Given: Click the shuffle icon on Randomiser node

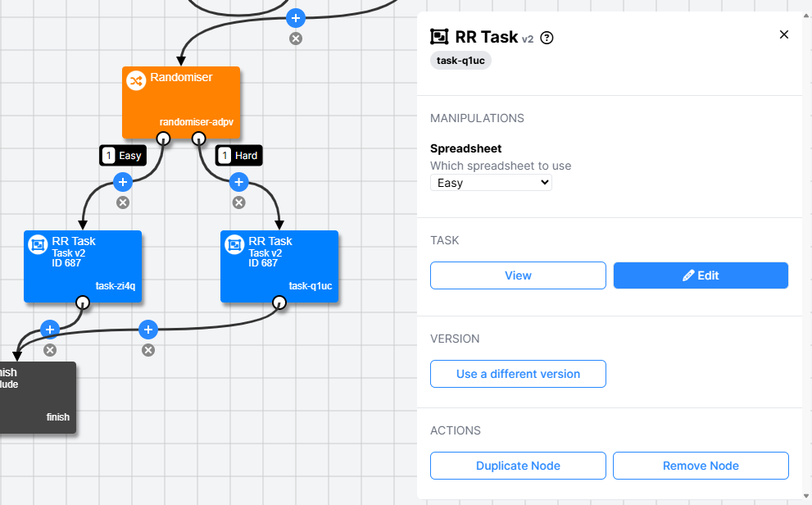Looking at the screenshot, I should pyautogui.click(x=136, y=81).
